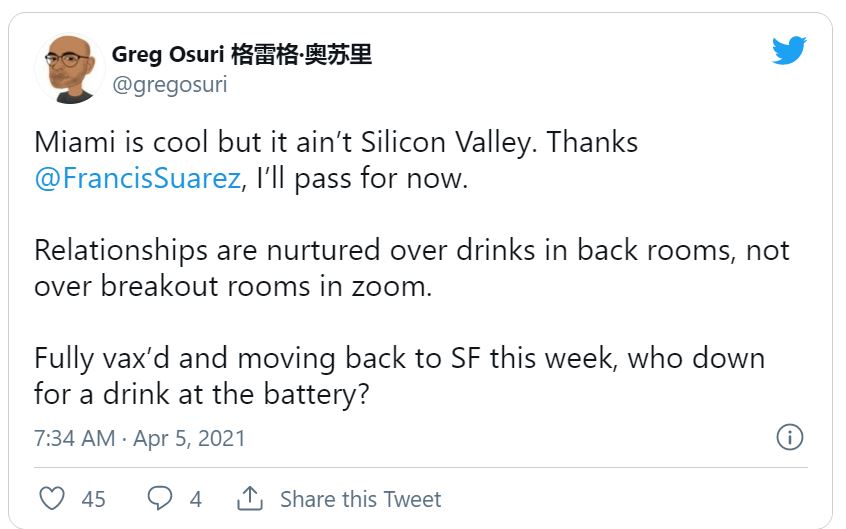
Task: Click the reply count of 4
Action: (x=196, y=499)
